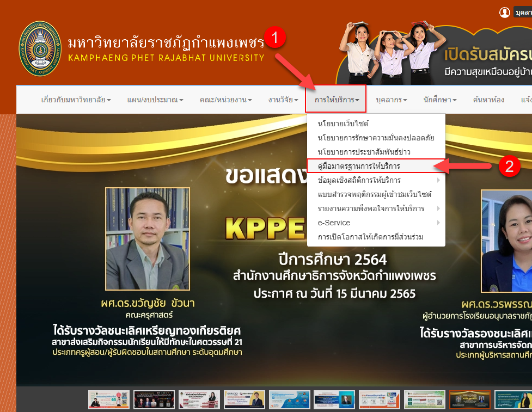Expand the นักศึกษา navigation dropdown
Screen dimensions: 532x412
click(440, 100)
